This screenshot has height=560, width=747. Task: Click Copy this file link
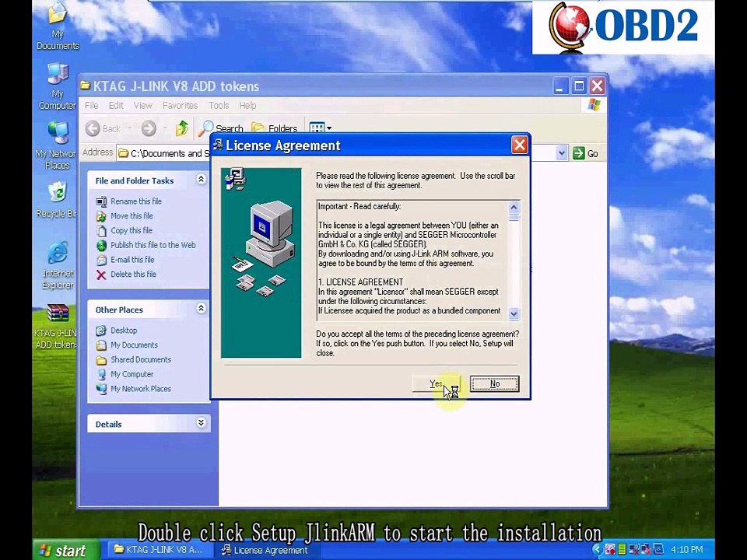pos(131,230)
